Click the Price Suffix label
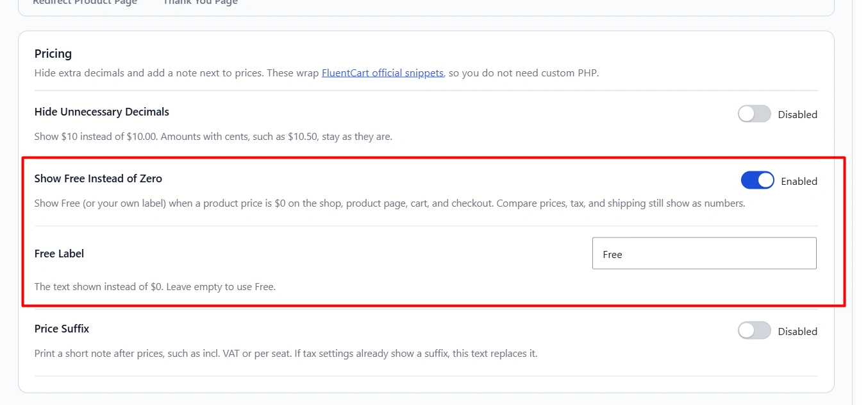868x405 pixels. tap(62, 329)
